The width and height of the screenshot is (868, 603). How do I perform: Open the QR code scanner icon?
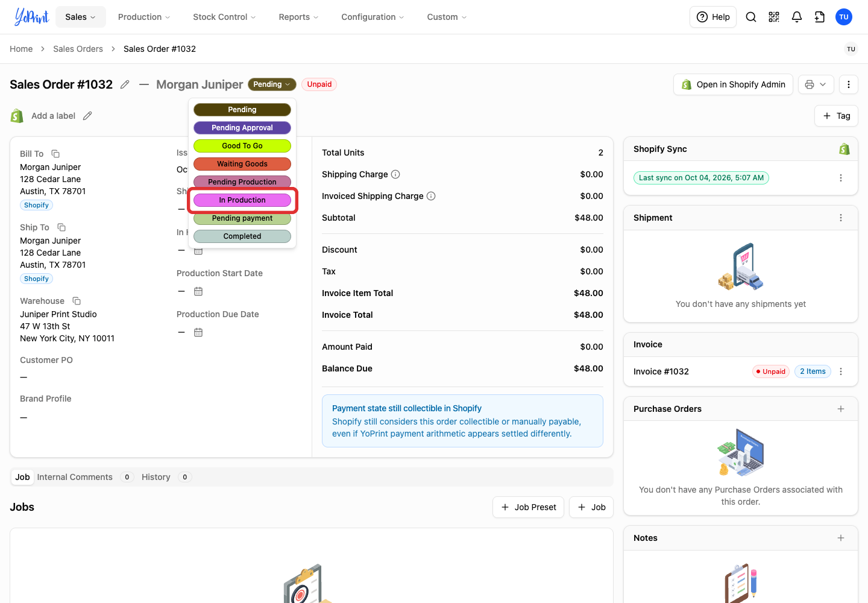coord(774,17)
